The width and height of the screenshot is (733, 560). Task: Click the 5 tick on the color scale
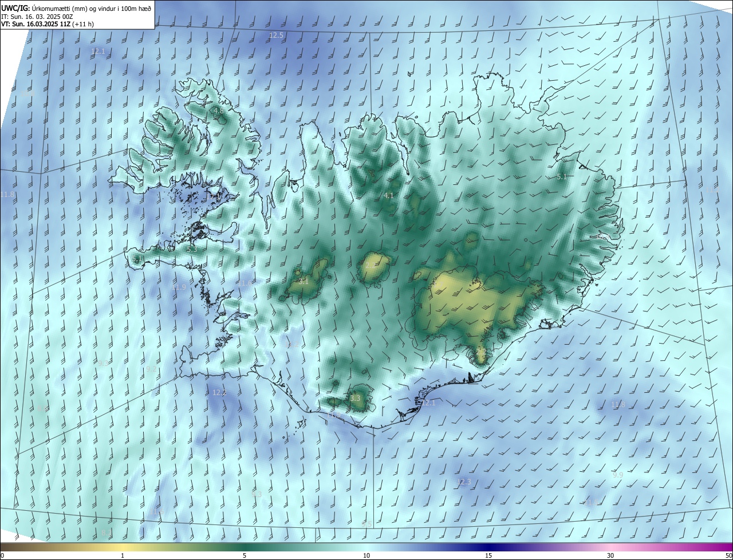(x=245, y=556)
